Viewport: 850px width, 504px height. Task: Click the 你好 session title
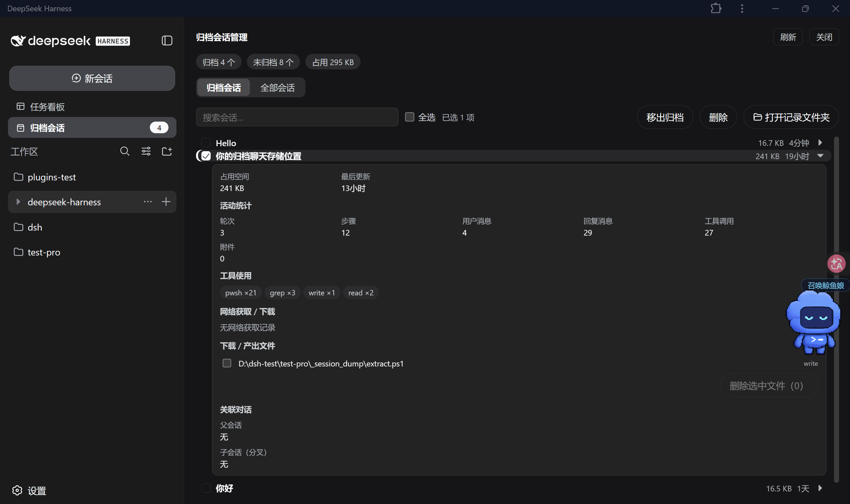click(225, 488)
